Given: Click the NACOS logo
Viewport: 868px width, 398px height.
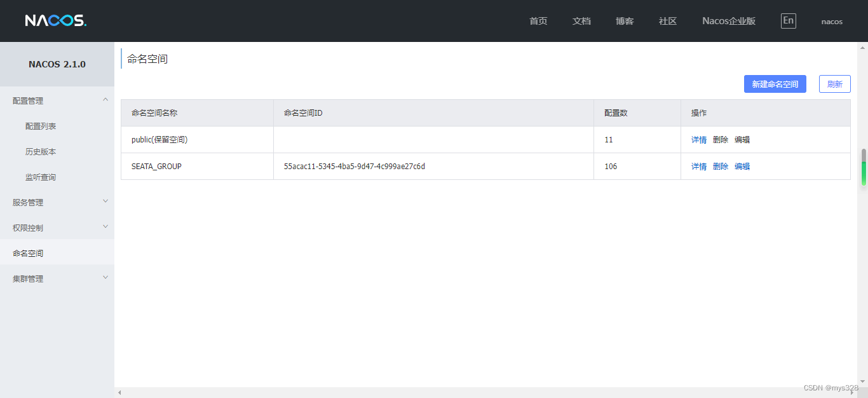Looking at the screenshot, I should [x=56, y=20].
